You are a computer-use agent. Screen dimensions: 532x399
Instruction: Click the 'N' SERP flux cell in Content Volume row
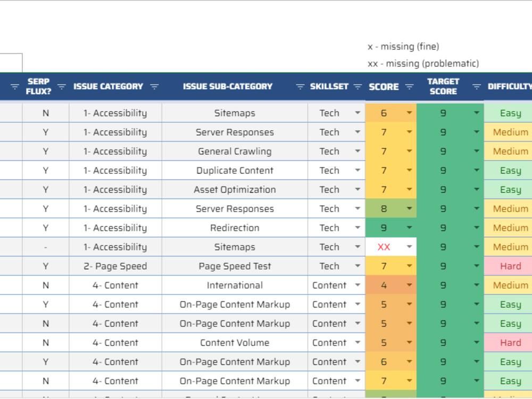(x=46, y=343)
